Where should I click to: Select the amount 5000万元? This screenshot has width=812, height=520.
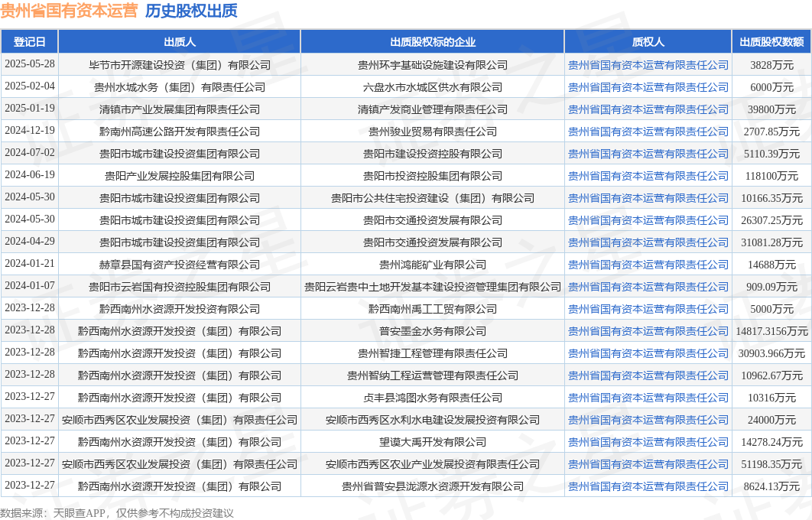[771, 309]
